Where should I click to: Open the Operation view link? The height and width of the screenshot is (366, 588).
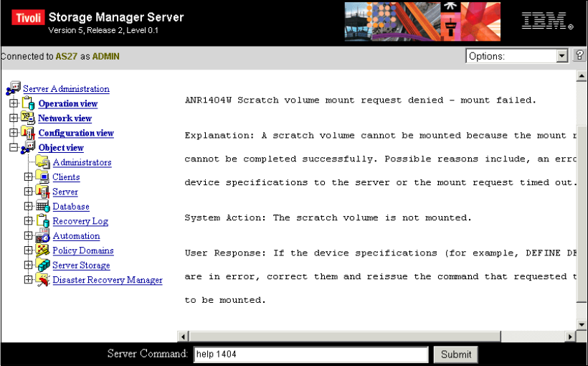(x=68, y=103)
